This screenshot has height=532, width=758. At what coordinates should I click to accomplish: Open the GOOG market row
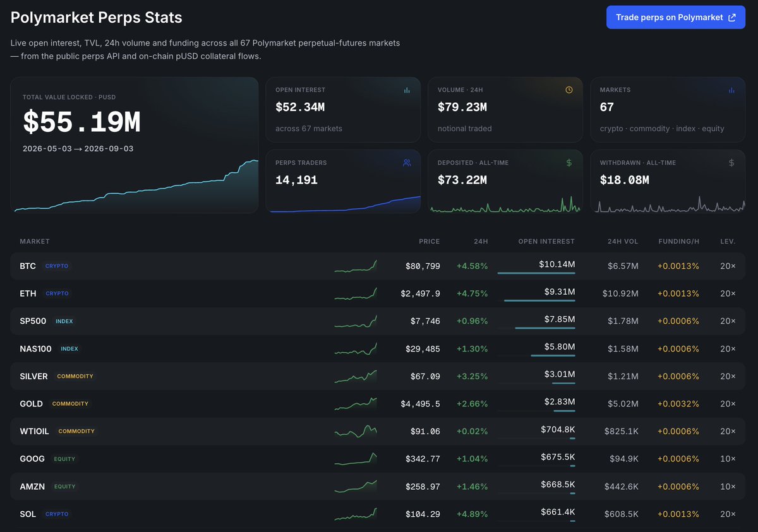click(378, 459)
